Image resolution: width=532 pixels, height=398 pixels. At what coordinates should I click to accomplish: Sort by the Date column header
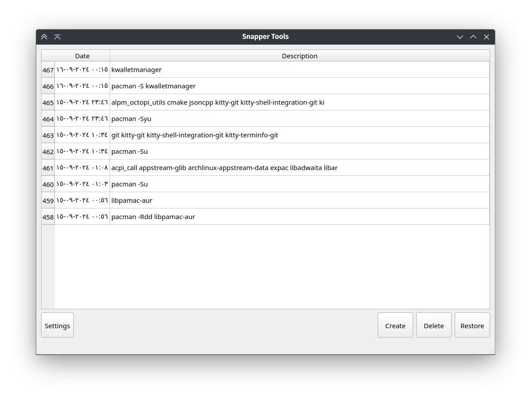point(82,56)
